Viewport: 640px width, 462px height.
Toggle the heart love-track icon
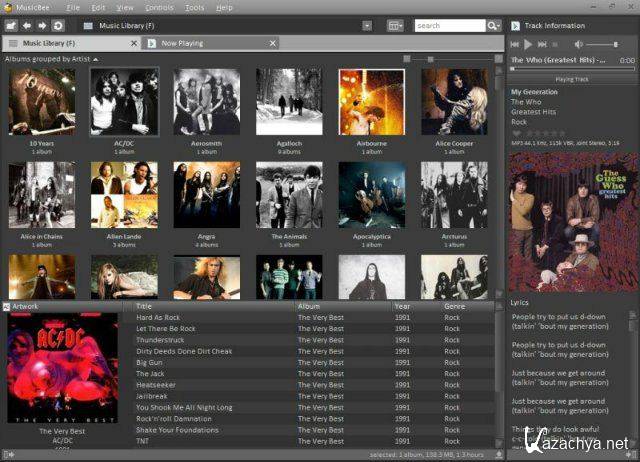click(516, 133)
